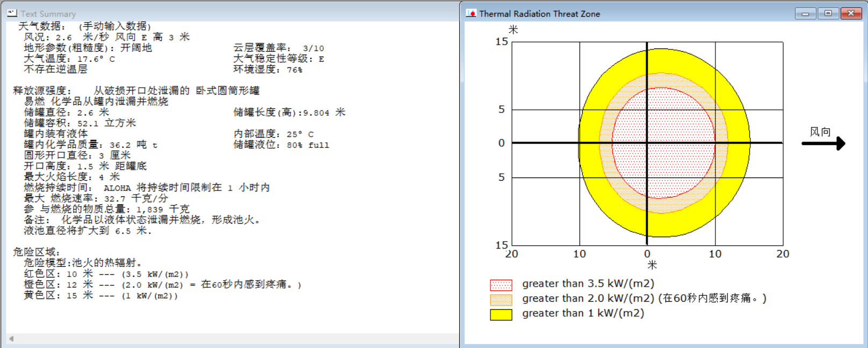This screenshot has width=868, height=348.
Task: Click the wind direction arrow labeled 风向
Action: [x=823, y=143]
